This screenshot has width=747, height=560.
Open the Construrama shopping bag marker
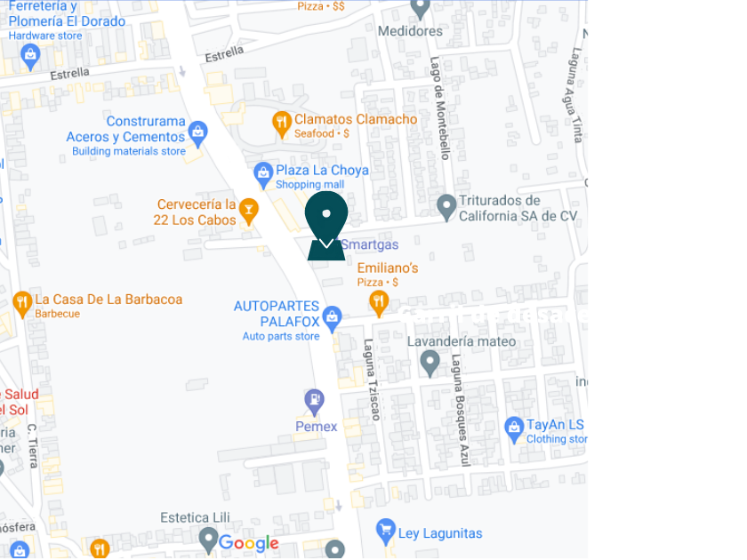197,134
